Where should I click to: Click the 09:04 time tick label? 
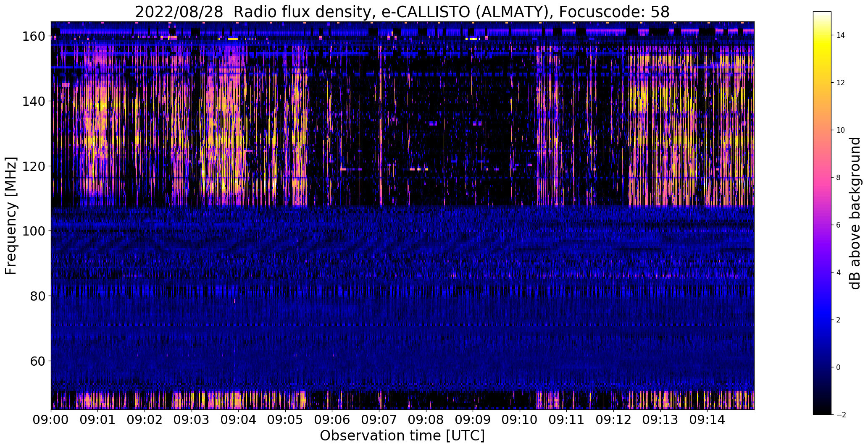[239, 419]
